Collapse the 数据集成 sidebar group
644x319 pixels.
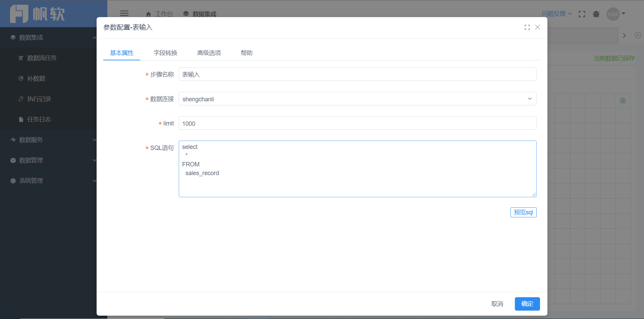pyautogui.click(x=94, y=38)
